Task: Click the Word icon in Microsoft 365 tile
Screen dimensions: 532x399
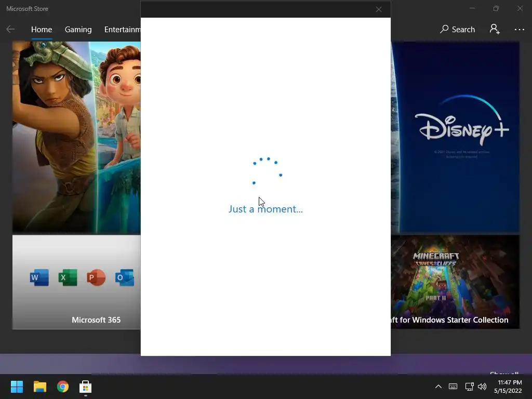Action: [39, 277]
